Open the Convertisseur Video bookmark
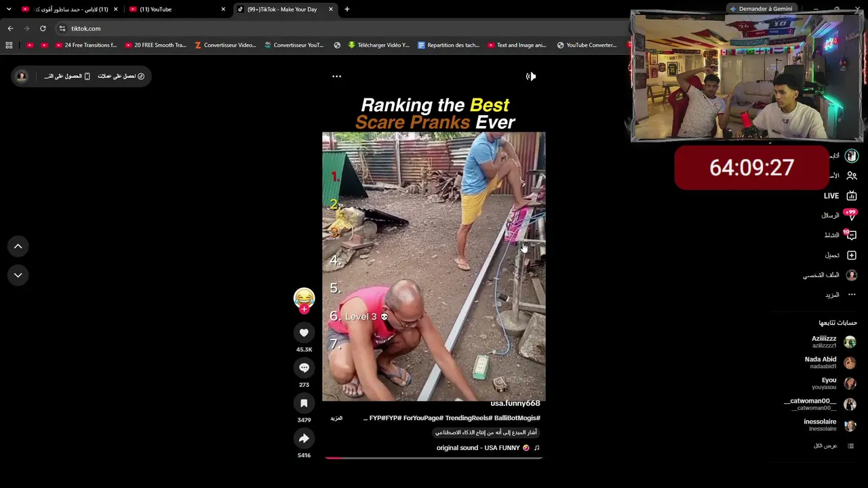 tap(225, 45)
